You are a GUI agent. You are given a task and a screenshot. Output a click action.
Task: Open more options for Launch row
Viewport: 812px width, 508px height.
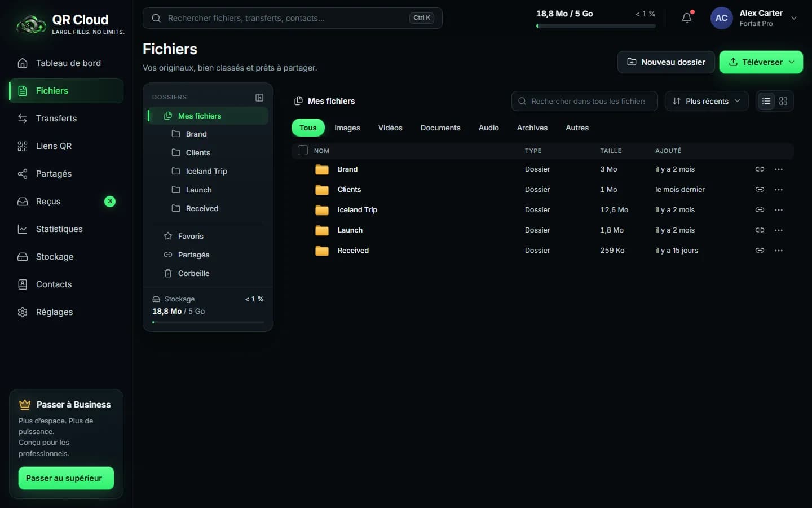(779, 230)
